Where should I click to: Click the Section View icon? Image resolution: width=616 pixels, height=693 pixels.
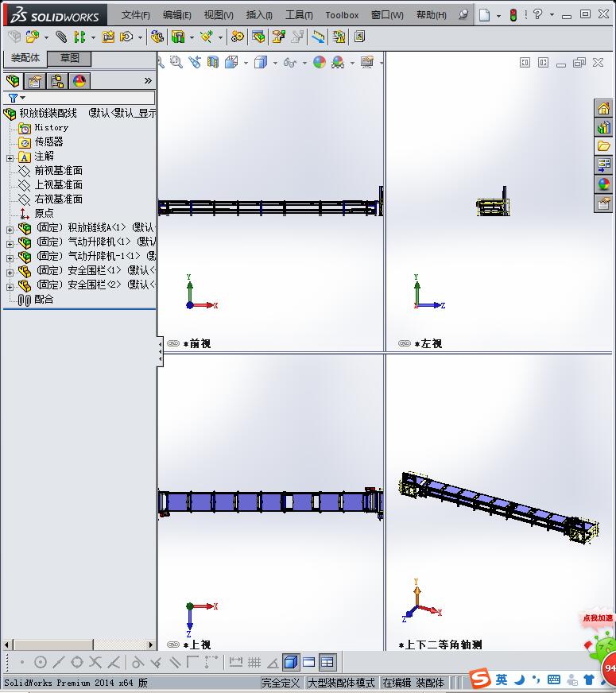213,62
